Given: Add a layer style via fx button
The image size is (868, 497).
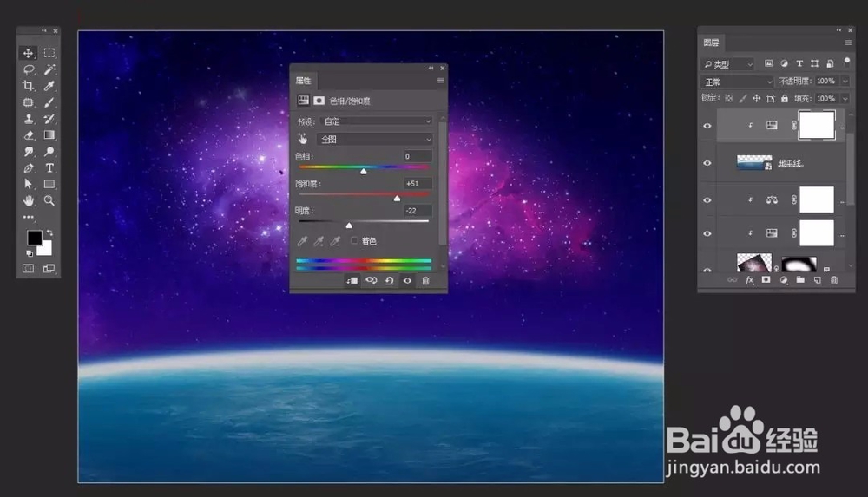Looking at the screenshot, I should (x=750, y=280).
